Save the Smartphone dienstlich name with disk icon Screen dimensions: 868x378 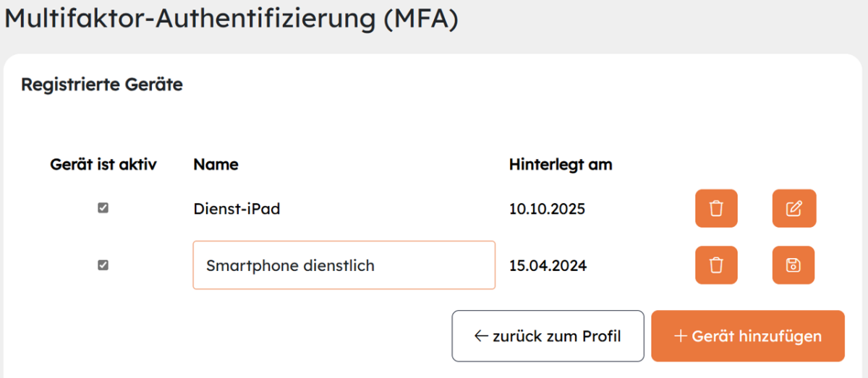point(793,265)
